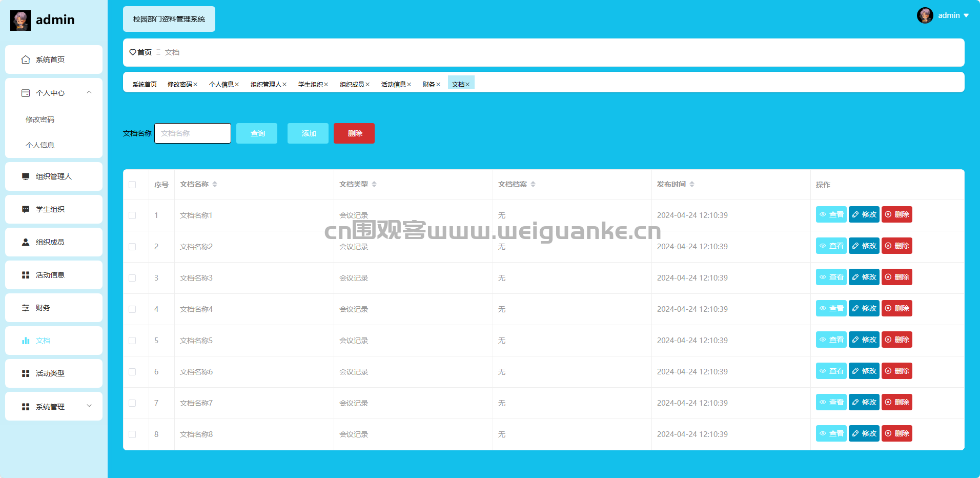The image size is (980, 478).
Task: Click the 修改 button for row 文档名称5
Action: [x=864, y=340]
